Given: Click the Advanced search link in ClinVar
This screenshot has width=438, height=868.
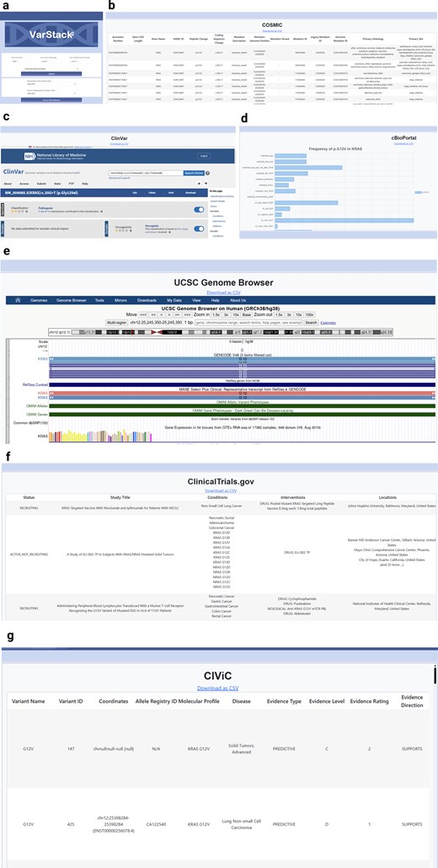Looking at the screenshot, I should pos(120,179).
